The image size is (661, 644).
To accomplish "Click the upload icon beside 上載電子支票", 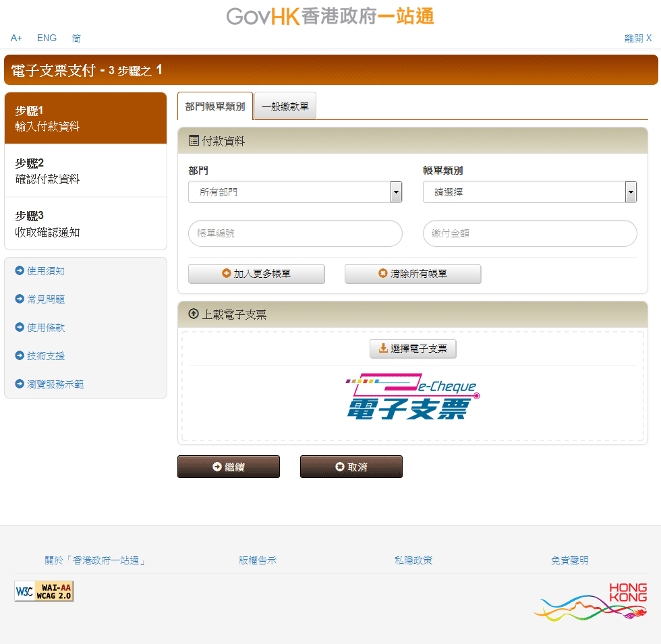I will click(x=194, y=314).
